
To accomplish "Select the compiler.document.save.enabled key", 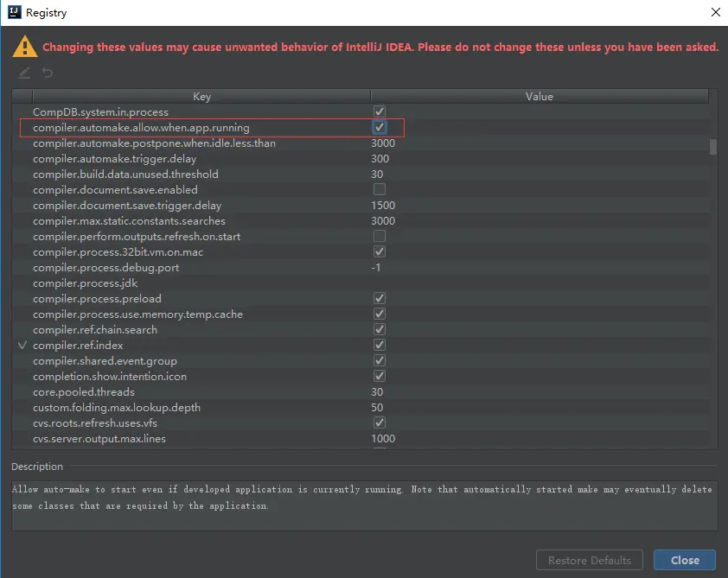I will click(x=115, y=190).
